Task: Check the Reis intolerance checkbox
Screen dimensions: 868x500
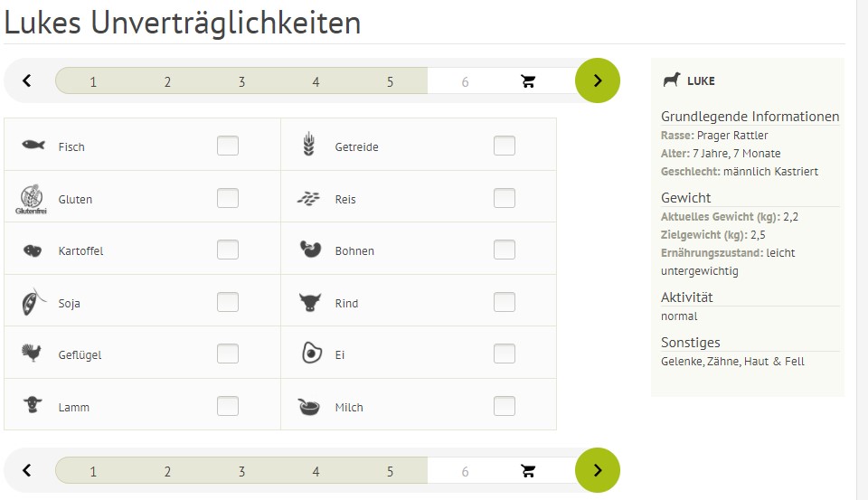Action: coord(505,198)
